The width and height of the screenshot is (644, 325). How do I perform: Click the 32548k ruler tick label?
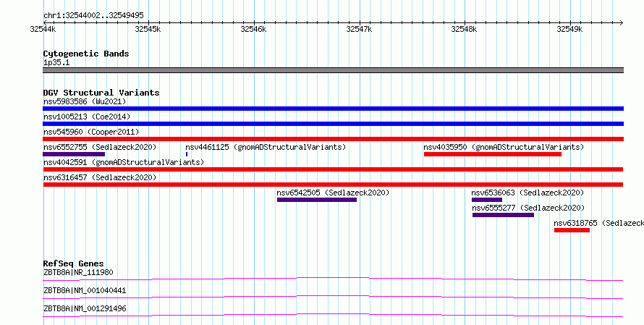point(464,29)
